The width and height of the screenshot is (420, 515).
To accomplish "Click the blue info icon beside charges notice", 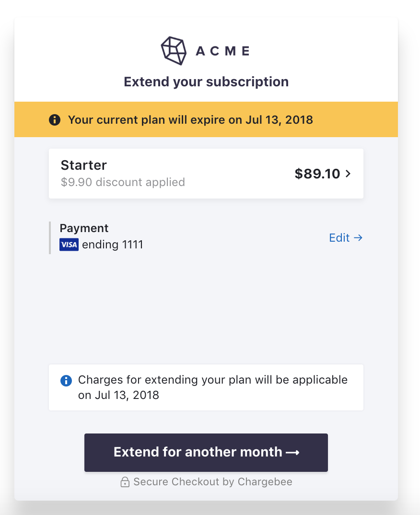I will click(66, 381).
